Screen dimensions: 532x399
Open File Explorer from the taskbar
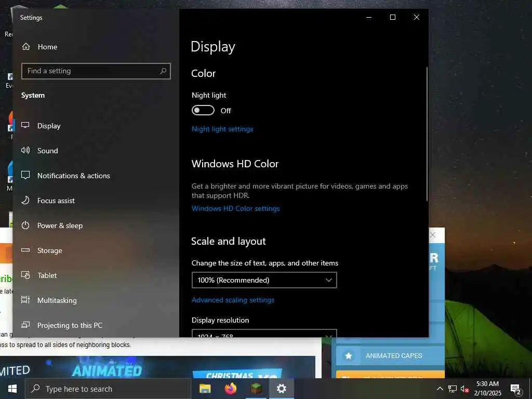(205, 389)
